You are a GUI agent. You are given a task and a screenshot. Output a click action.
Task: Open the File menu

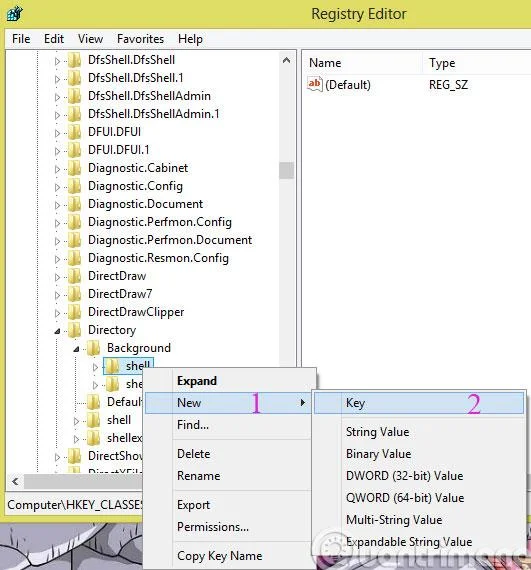click(x=21, y=39)
